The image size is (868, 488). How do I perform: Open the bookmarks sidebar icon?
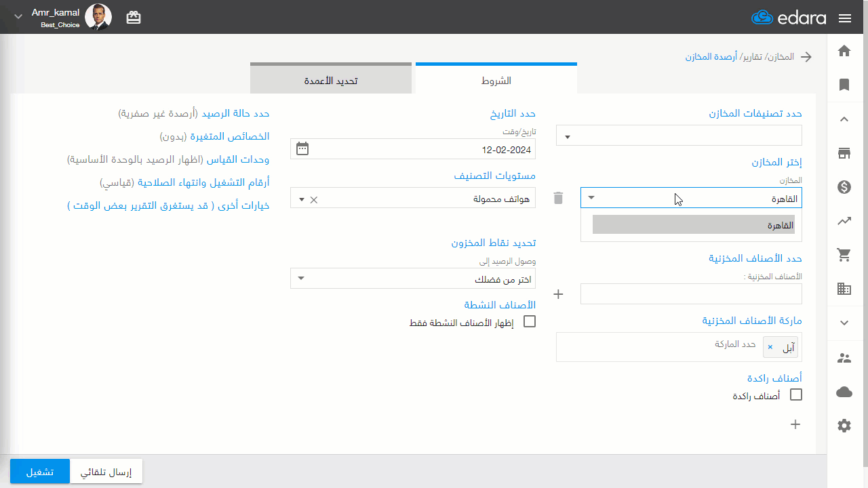(844, 85)
